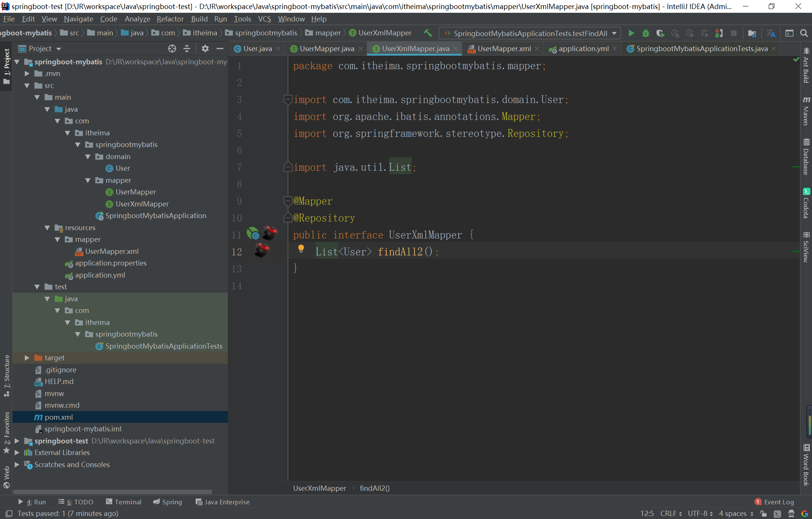812x519 pixels.
Task: Click the caret position 12:5 indicator
Action: [647, 513]
